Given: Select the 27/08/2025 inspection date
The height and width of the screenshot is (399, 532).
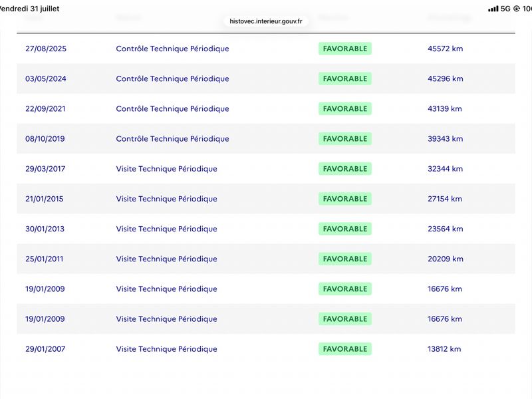Looking at the screenshot, I should pos(46,49).
